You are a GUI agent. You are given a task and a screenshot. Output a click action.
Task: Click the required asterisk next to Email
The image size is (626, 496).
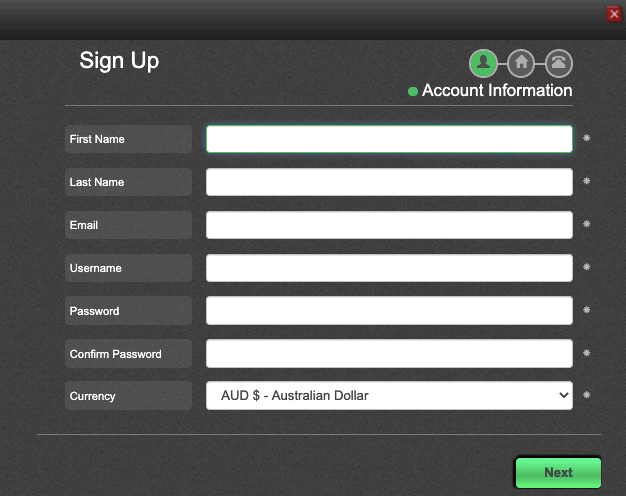587,225
